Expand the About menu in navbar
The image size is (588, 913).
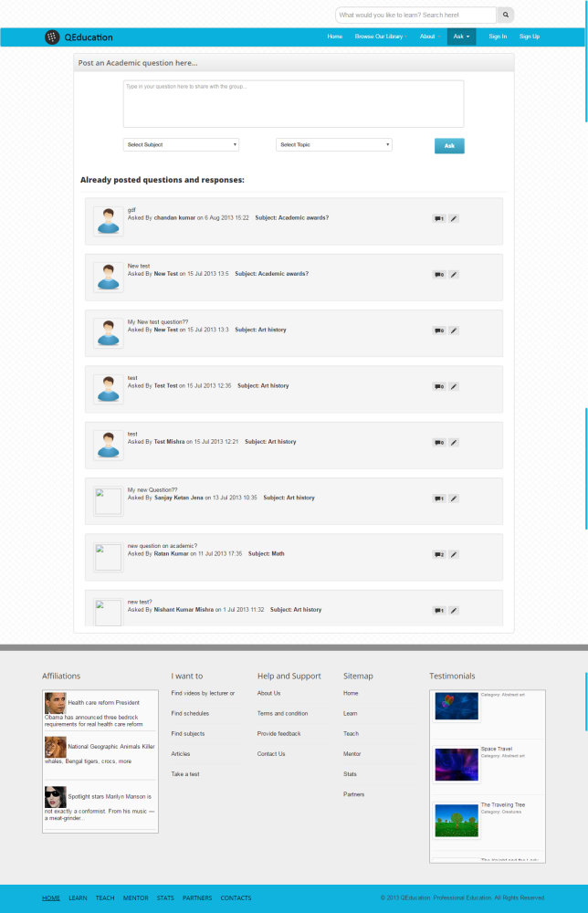click(x=430, y=37)
